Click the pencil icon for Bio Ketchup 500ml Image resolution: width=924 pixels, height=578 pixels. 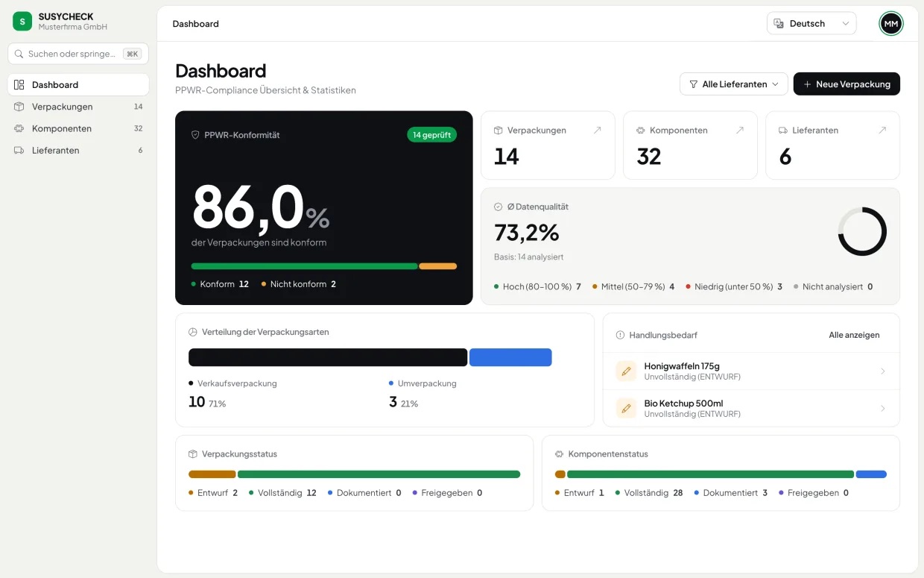626,408
